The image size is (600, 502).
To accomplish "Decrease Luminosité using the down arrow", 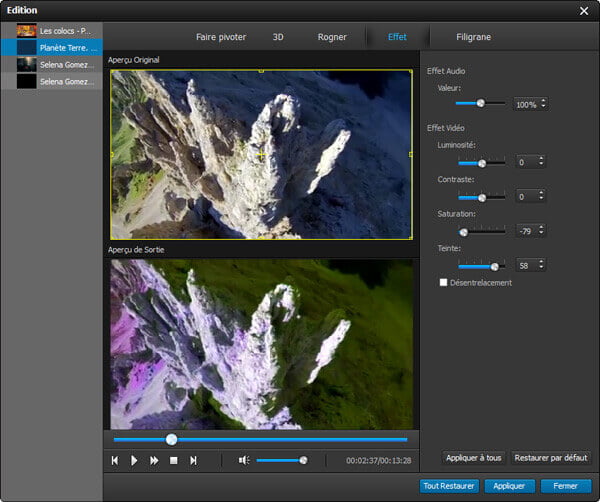I will [x=542, y=165].
